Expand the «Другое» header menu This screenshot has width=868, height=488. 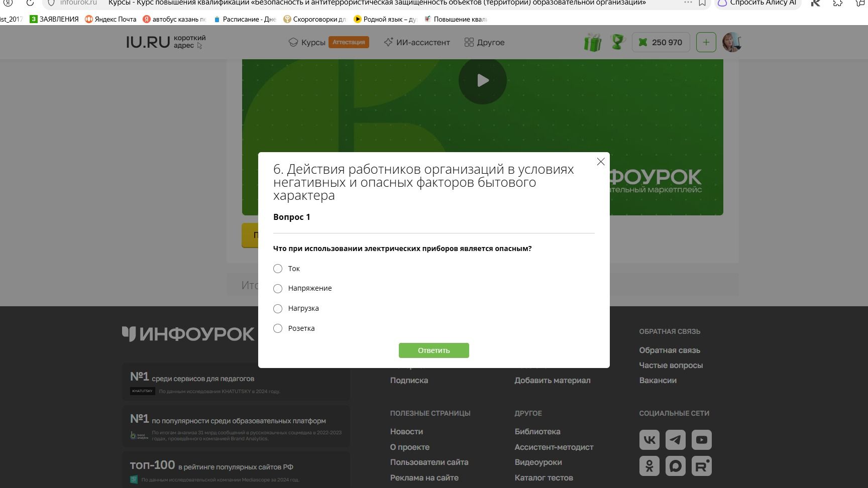click(x=484, y=42)
